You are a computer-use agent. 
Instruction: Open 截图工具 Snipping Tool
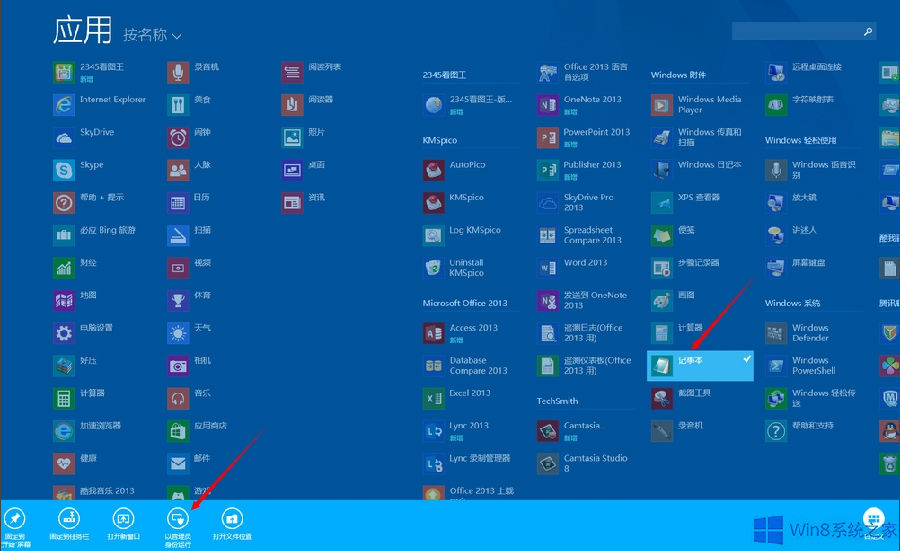682,398
